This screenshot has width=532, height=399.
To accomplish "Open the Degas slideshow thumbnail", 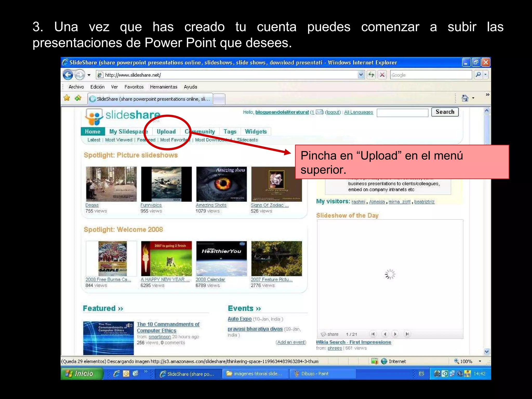I will tap(111, 184).
